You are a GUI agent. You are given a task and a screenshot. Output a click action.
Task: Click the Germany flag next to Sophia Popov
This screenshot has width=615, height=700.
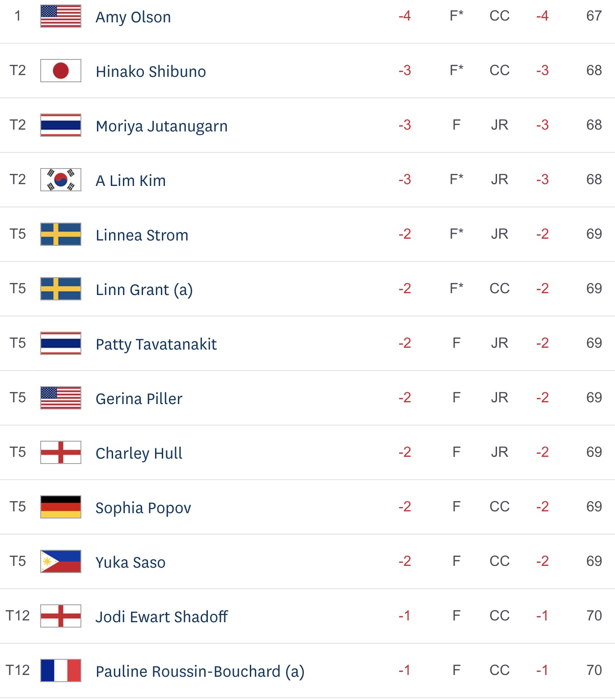(61, 507)
